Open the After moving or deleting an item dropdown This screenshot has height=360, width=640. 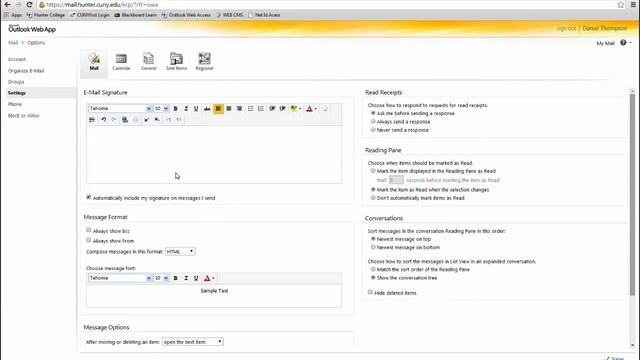coord(193,342)
